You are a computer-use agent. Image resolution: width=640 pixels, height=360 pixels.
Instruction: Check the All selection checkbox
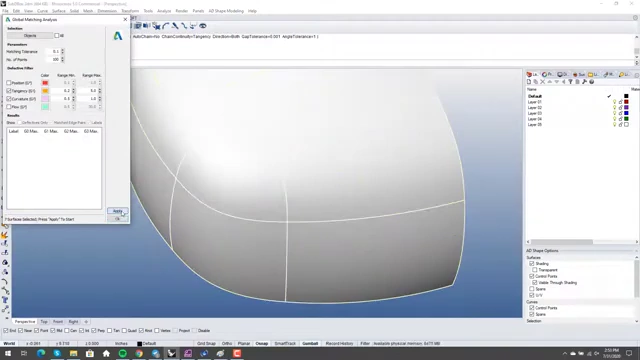[57, 36]
